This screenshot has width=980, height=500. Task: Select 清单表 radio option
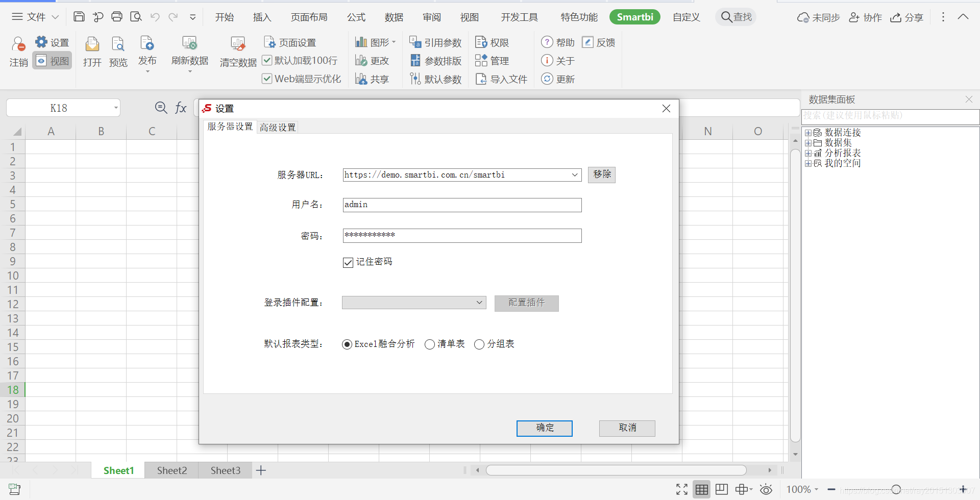[x=430, y=344]
